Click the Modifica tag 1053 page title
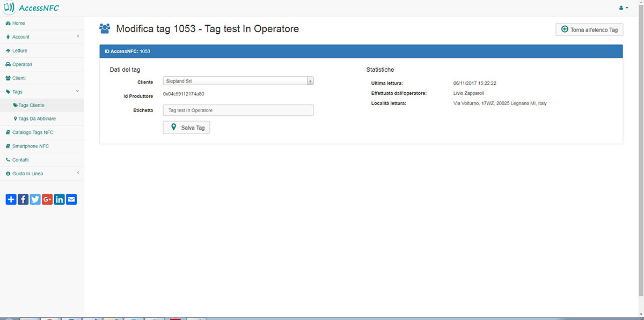The height and width of the screenshot is (320, 644). pos(207,29)
